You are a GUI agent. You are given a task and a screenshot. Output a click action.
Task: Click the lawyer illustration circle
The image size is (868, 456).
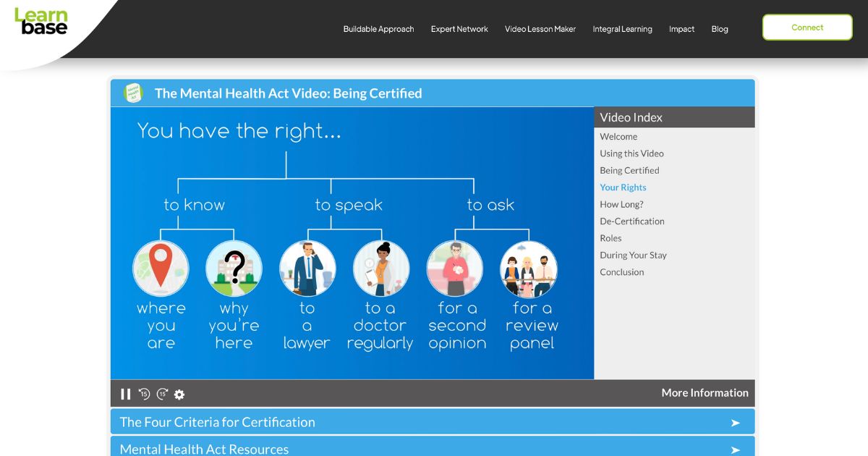click(x=307, y=269)
